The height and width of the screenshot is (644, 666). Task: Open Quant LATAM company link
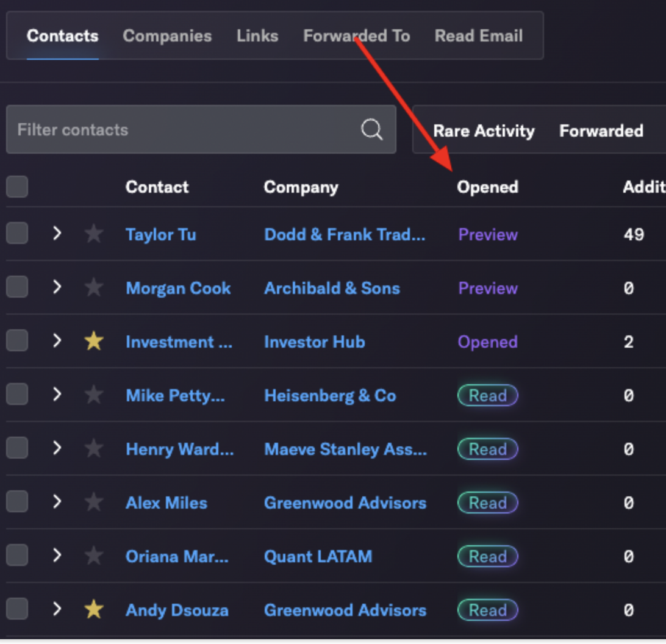click(318, 557)
